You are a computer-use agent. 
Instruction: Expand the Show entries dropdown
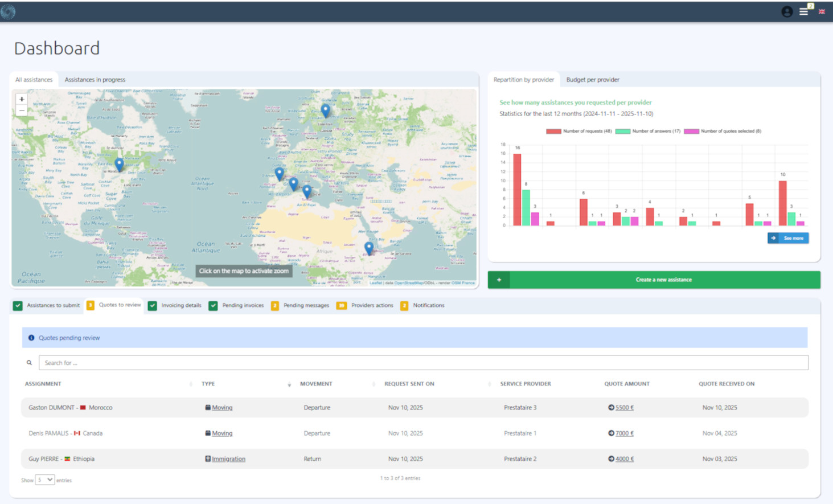45,480
